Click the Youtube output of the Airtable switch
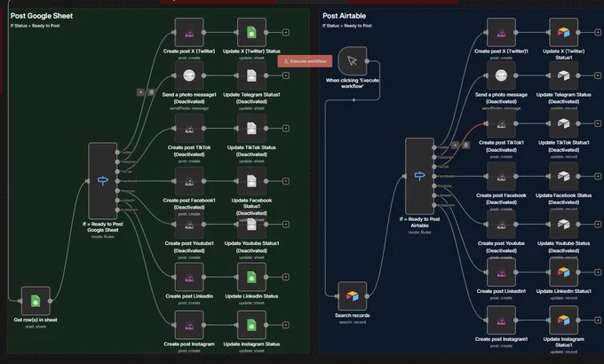The image size is (604, 364). click(x=434, y=186)
